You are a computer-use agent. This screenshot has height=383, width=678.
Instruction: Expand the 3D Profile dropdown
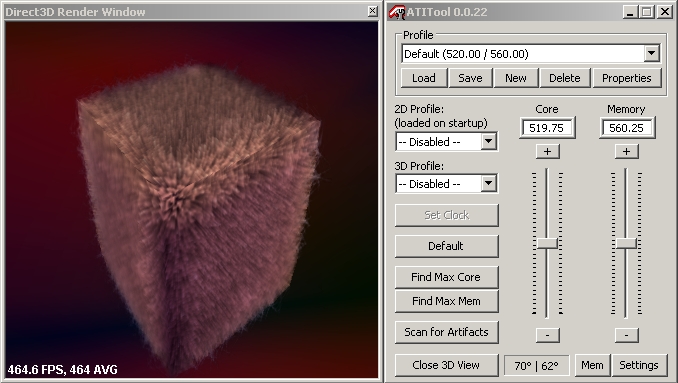(x=488, y=183)
